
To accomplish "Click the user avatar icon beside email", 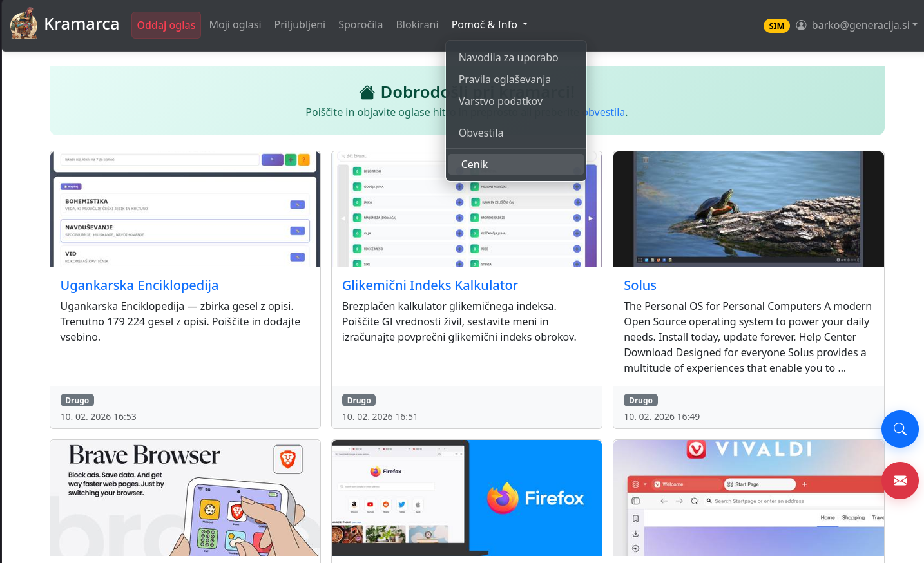I will [801, 25].
